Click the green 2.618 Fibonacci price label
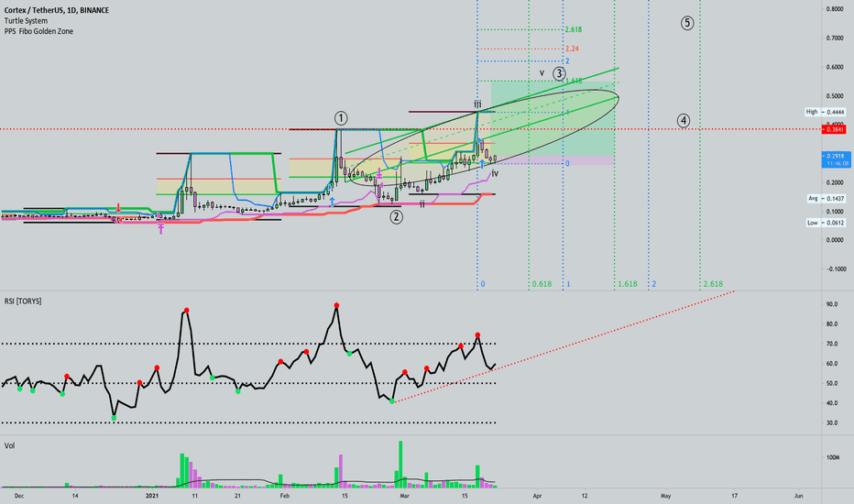This screenshot has width=854, height=504. 574,29
